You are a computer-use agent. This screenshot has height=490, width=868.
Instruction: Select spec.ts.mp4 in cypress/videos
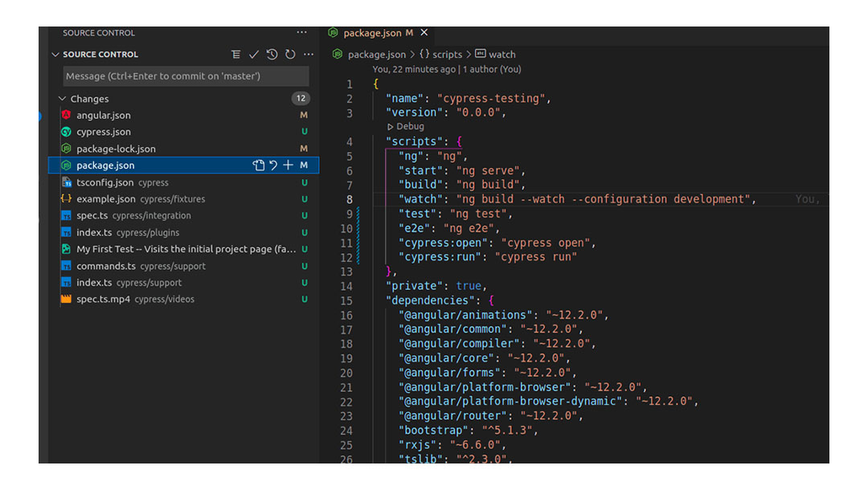(102, 300)
